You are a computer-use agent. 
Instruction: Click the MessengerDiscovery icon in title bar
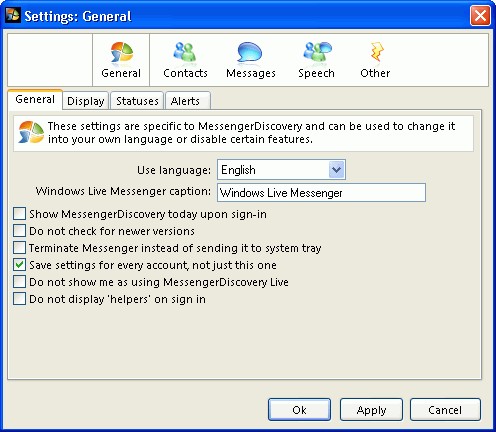tap(13, 15)
